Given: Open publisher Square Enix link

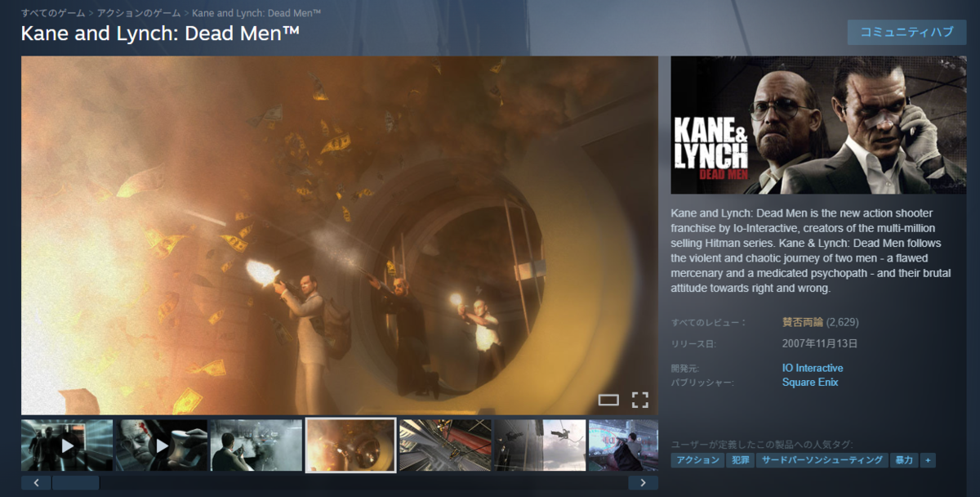Looking at the screenshot, I should click(x=810, y=382).
